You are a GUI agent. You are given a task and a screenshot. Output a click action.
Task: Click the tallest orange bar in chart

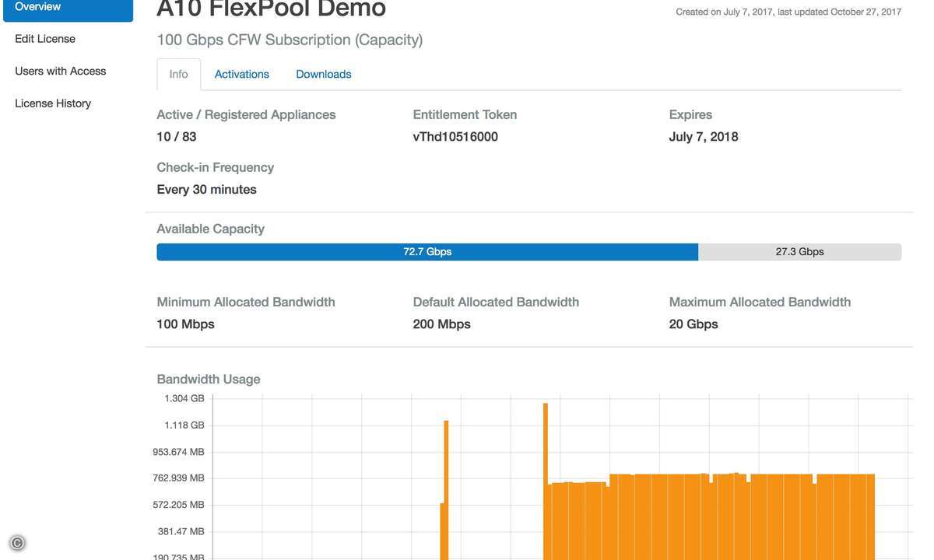pyautogui.click(x=546, y=481)
